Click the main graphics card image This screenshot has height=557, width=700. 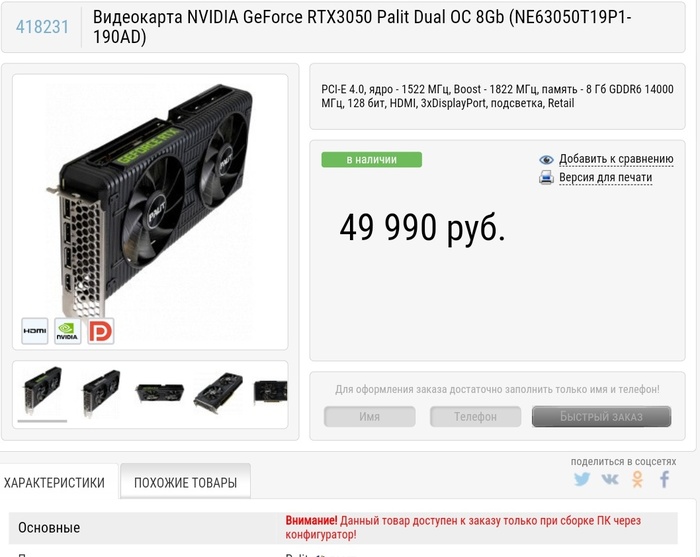tap(150, 201)
